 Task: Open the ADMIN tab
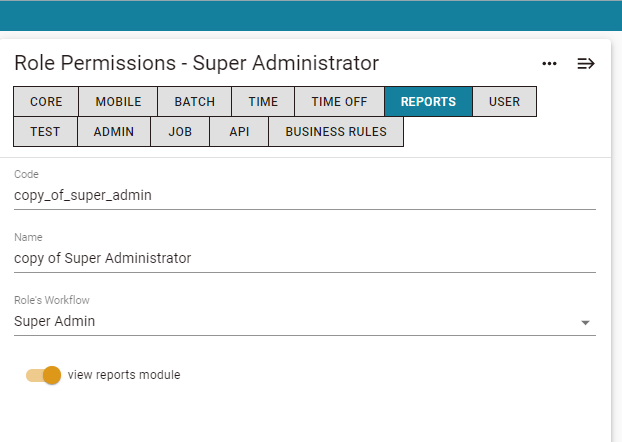coord(114,132)
